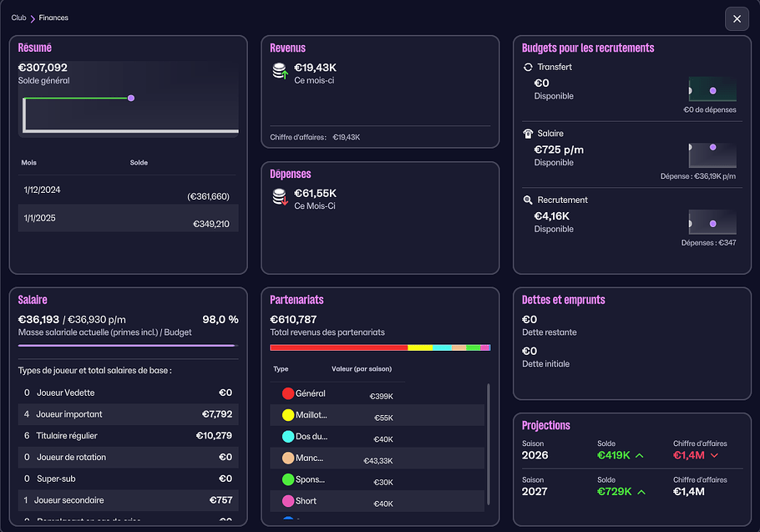The image size is (760, 532).
Task: Click the red down chevron beside €1,4M
Action: [x=714, y=455]
